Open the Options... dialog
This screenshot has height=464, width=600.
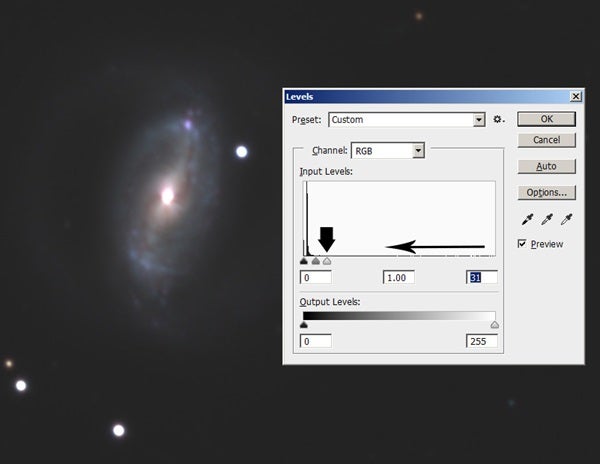point(546,192)
